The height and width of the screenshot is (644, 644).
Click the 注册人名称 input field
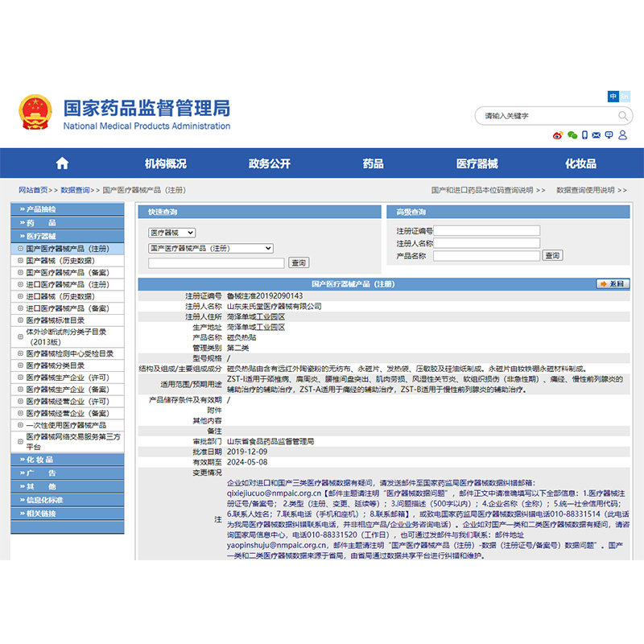click(487, 243)
